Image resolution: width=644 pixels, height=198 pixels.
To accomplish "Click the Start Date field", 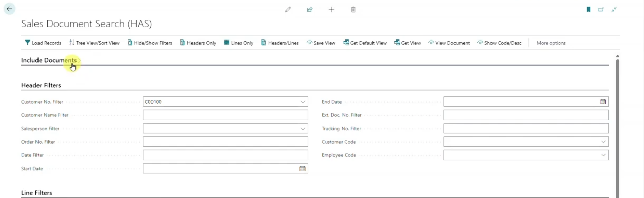I will click(225, 168).
